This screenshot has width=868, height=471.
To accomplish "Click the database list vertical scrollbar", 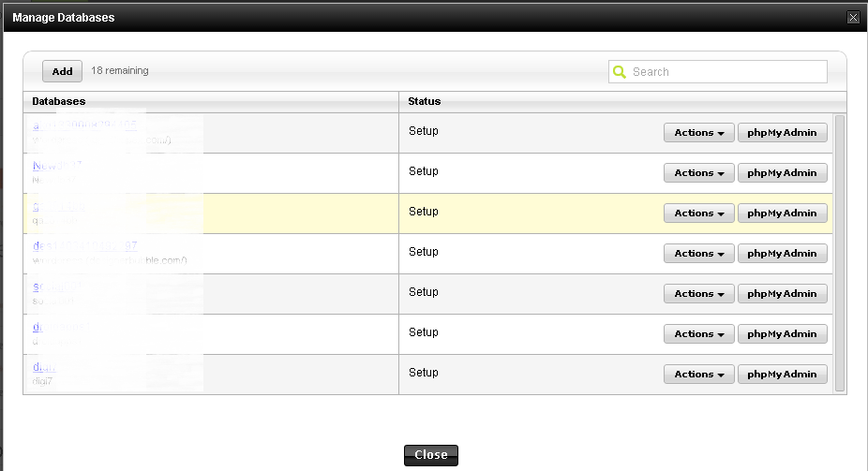I will [x=840, y=253].
